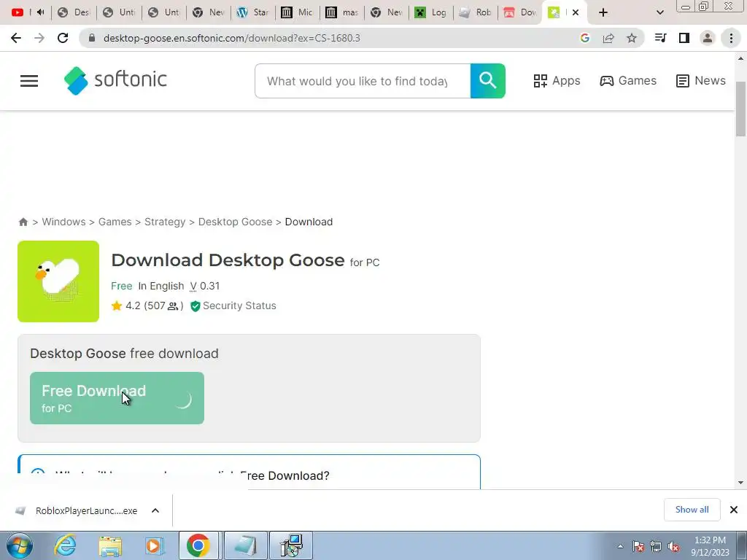Image resolution: width=747 pixels, height=560 pixels.
Task: Click the site lock icon in address bar
Action: point(93,38)
